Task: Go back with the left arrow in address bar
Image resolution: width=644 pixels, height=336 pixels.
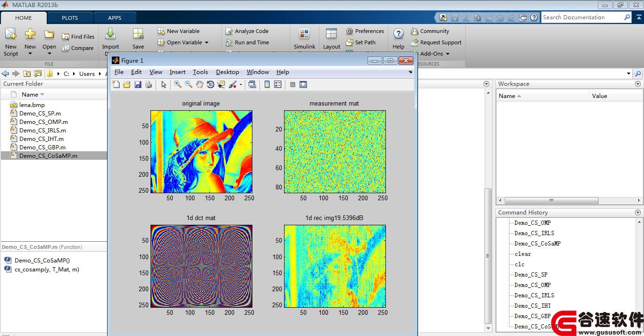Action: click(6, 74)
